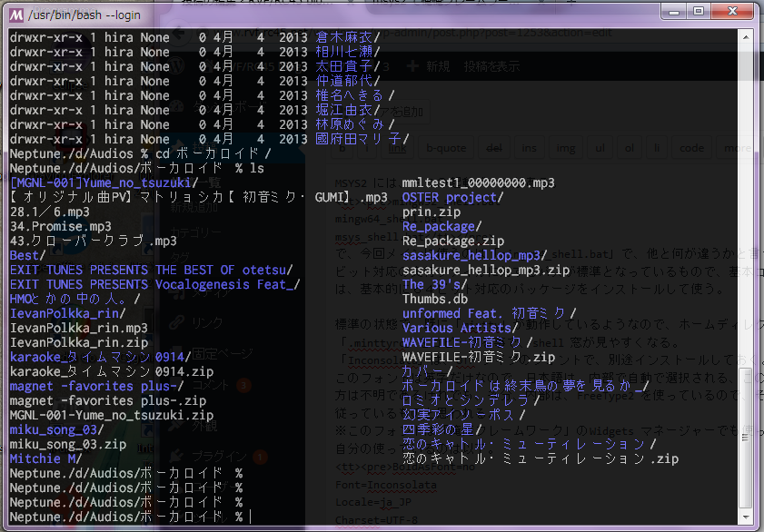Screen dimensions: 764x532
Task: Click the file WAVEFILE-初音ミク.zip
Action: click(479, 358)
